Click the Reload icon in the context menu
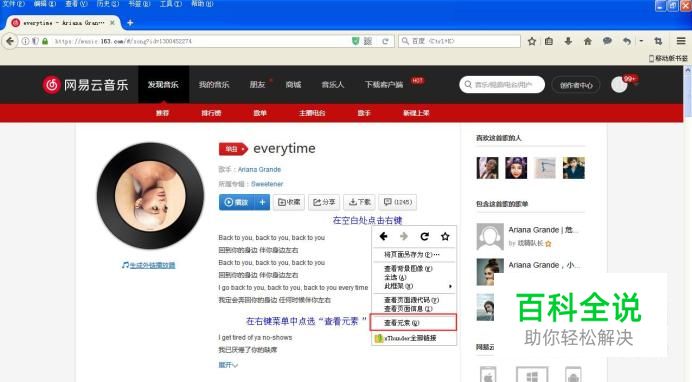 pos(425,236)
